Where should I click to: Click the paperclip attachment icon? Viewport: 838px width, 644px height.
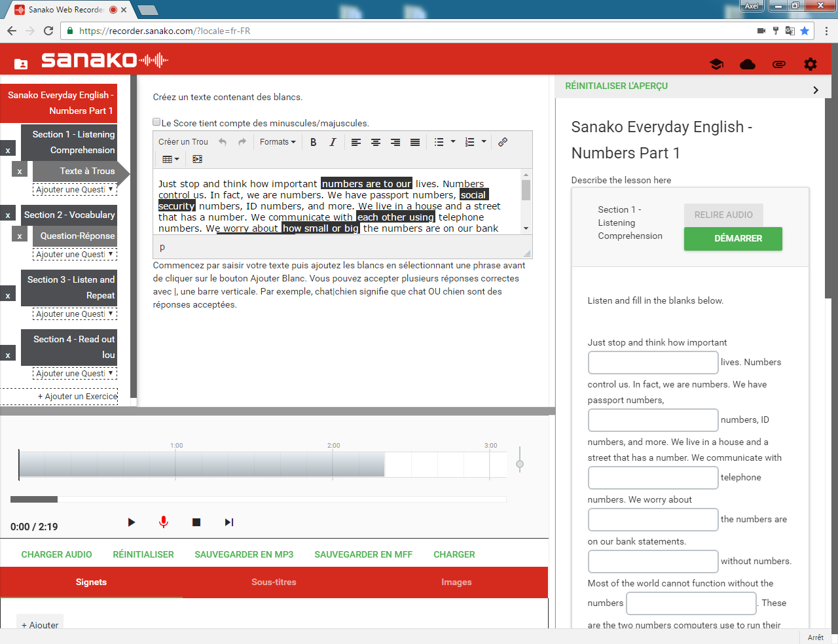(778, 64)
